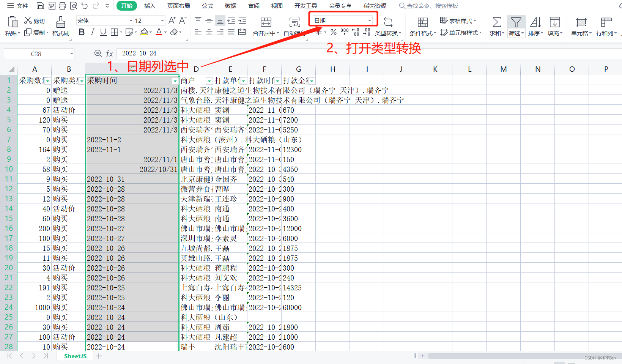This screenshot has height=364, width=622.
Task: Open the 采购时间 column filter dropdown
Action: (x=175, y=80)
